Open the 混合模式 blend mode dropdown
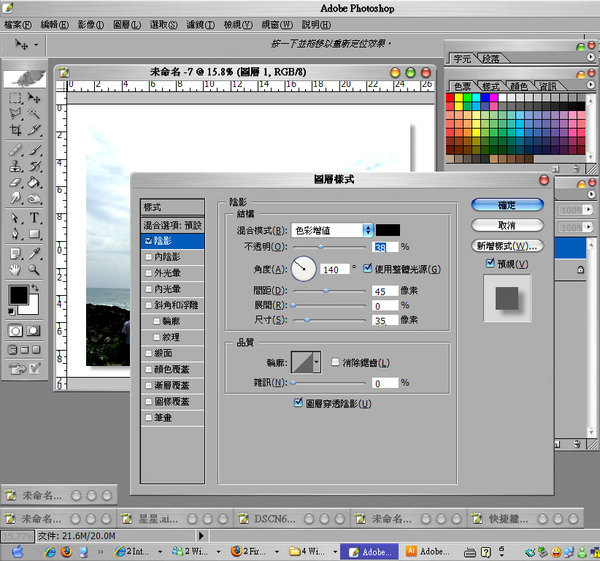The image size is (600, 561). coord(329,230)
